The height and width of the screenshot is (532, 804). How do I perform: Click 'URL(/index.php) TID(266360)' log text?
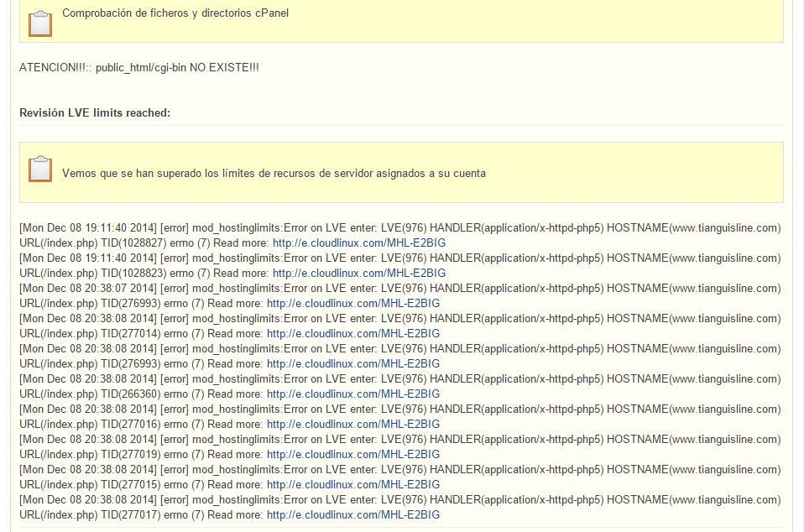[x=90, y=394]
